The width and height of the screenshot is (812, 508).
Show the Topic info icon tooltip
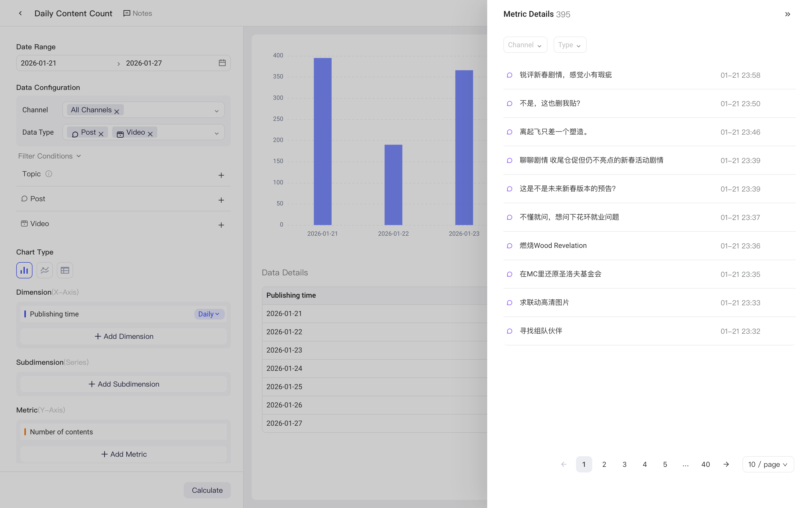click(49, 174)
